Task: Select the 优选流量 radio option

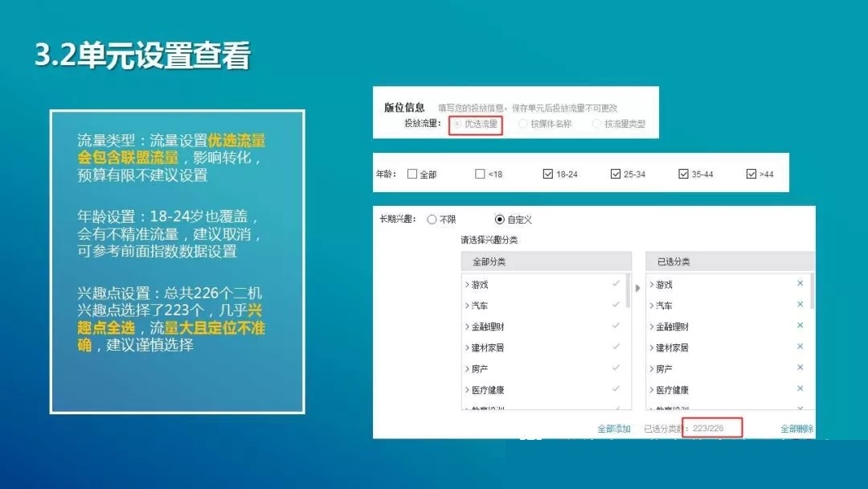Action: click(x=457, y=124)
